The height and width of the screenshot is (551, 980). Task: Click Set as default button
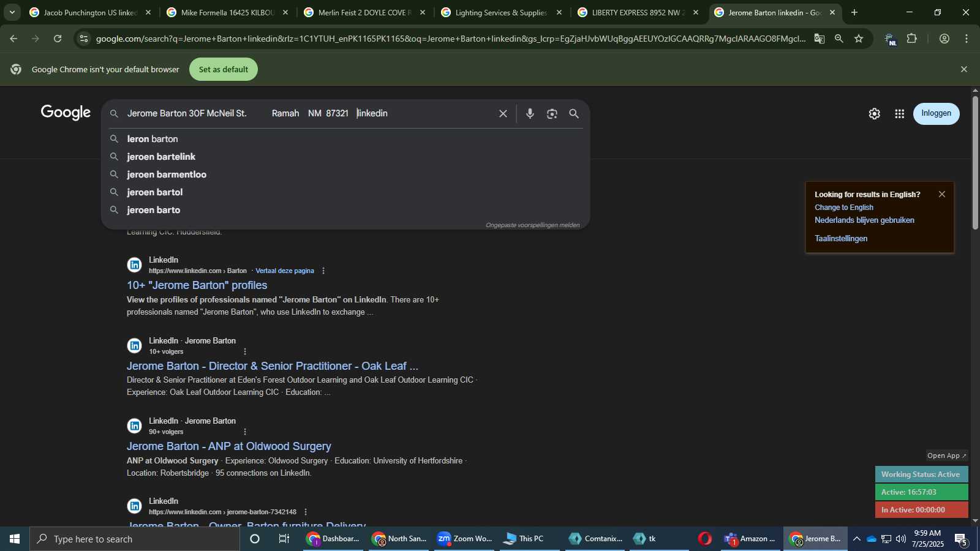[224, 69]
